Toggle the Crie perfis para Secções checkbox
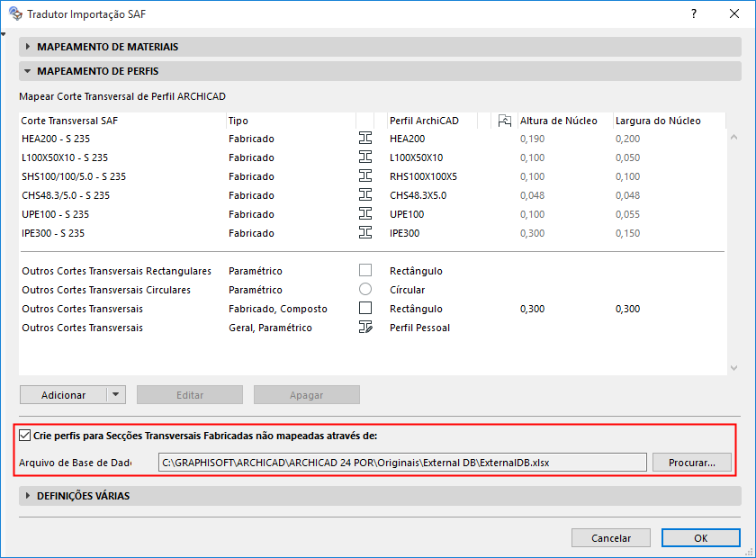 click(24, 436)
